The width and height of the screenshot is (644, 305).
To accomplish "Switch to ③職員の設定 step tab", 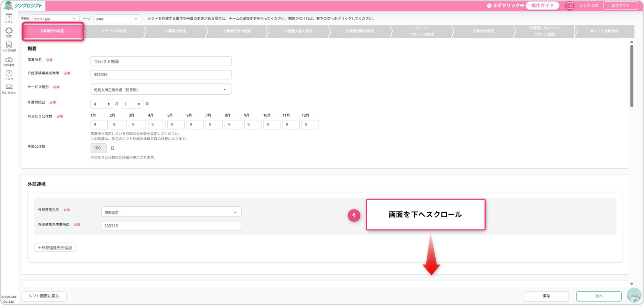I will tap(175, 31).
